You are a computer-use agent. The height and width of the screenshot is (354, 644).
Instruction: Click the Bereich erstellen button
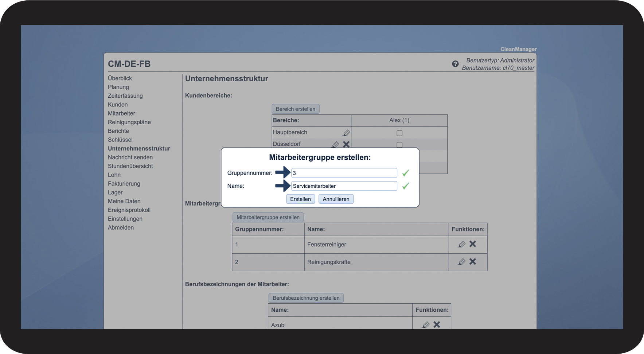(x=295, y=109)
